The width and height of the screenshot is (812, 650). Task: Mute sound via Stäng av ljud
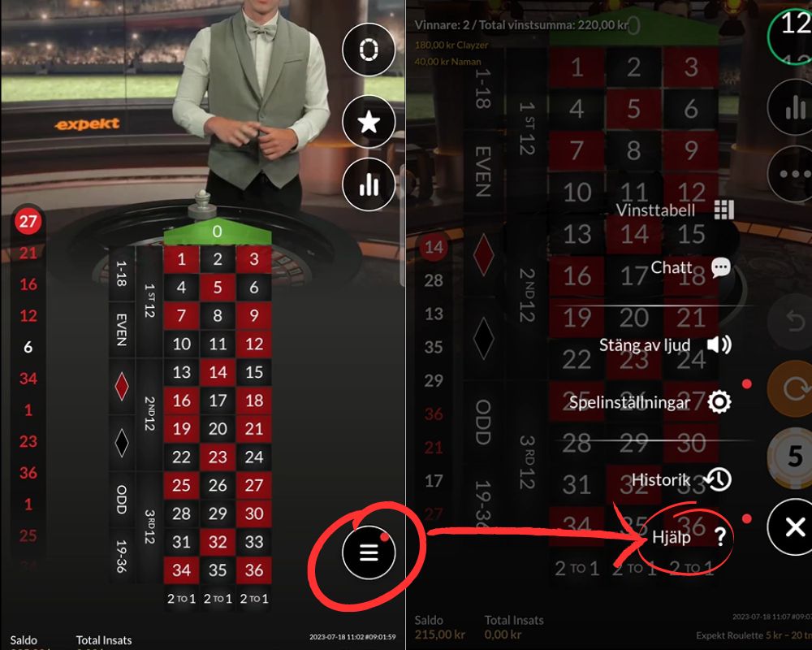(x=666, y=344)
